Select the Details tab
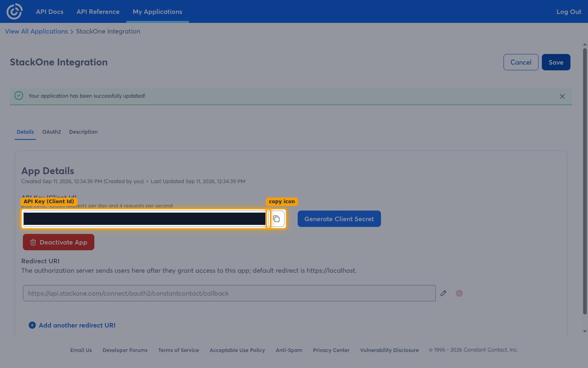Viewport: 588px width, 368px height. 25,132
